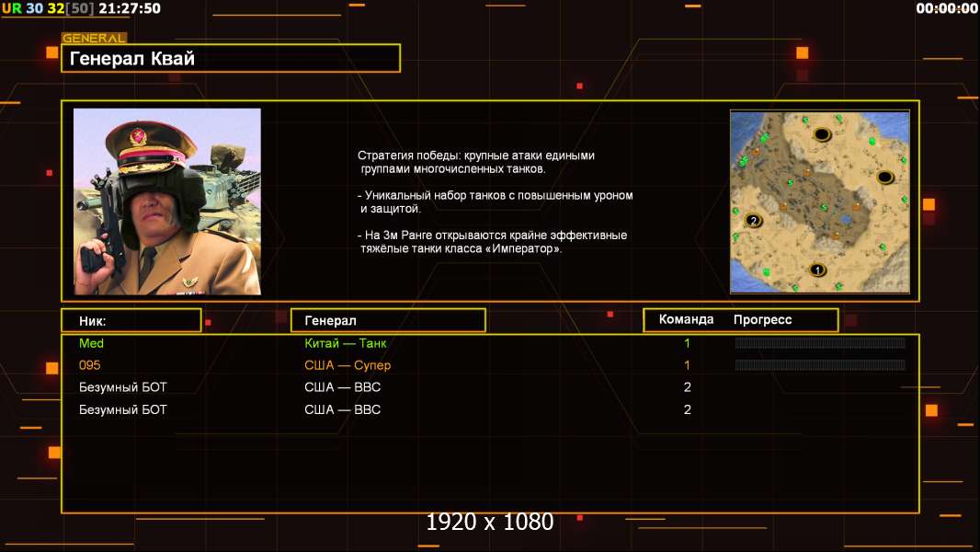Select start position 2 on the map
980x552 pixels.
coord(753,220)
